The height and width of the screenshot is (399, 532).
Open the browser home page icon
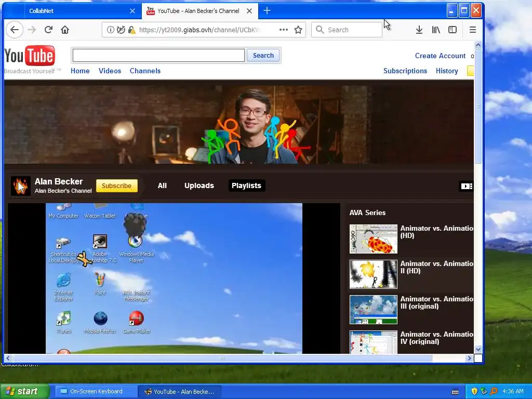(65, 30)
